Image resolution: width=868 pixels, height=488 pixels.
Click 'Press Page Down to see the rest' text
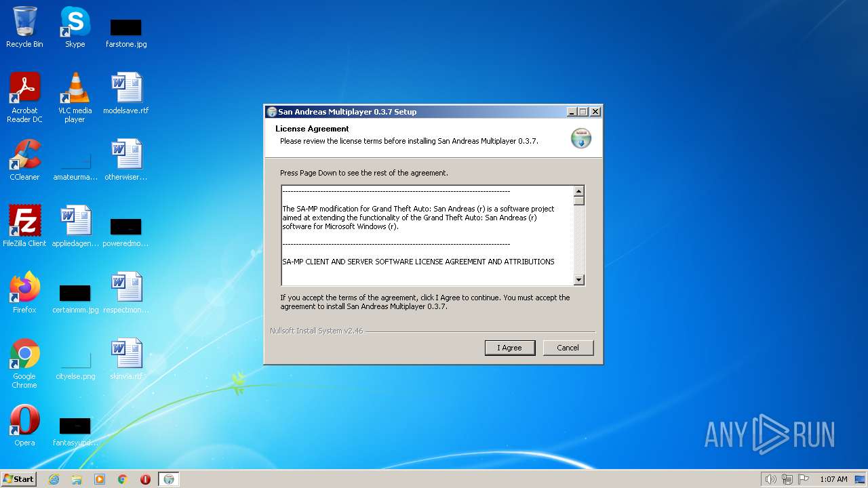point(364,173)
